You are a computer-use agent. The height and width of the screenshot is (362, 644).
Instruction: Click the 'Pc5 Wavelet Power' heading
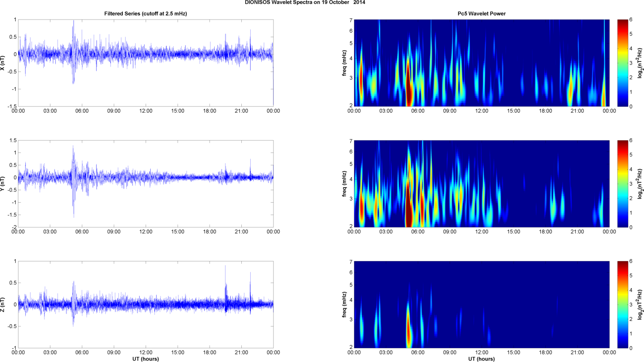[481, 14]
